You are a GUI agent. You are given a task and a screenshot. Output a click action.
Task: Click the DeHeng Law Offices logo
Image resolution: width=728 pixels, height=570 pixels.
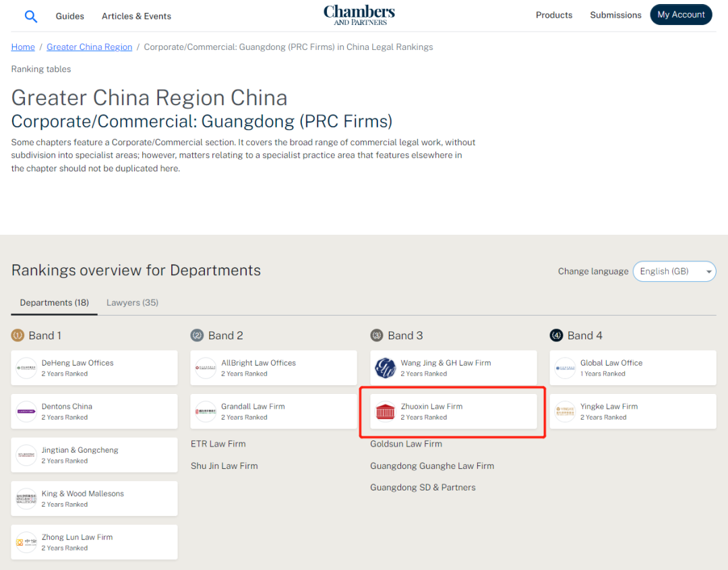pos(26,368)
